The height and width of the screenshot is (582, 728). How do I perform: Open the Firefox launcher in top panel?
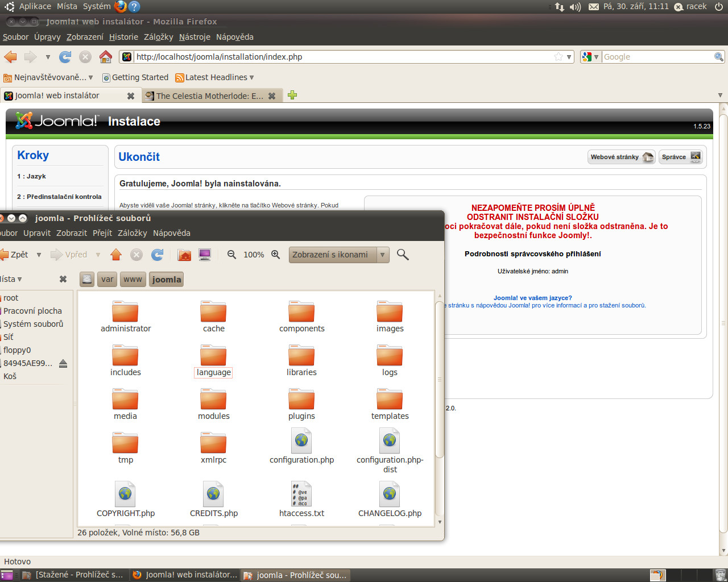coord(121,7)
